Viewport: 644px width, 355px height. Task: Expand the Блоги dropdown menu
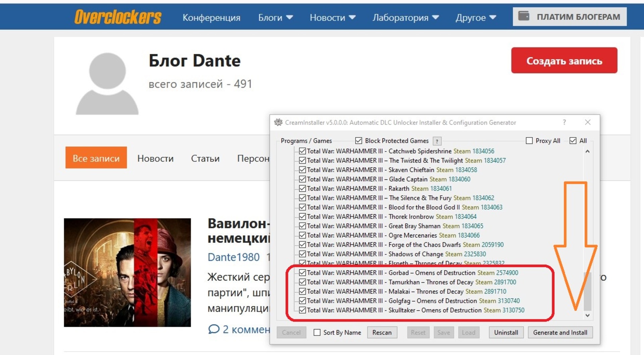pyautogui.click(x=275, y=17)
